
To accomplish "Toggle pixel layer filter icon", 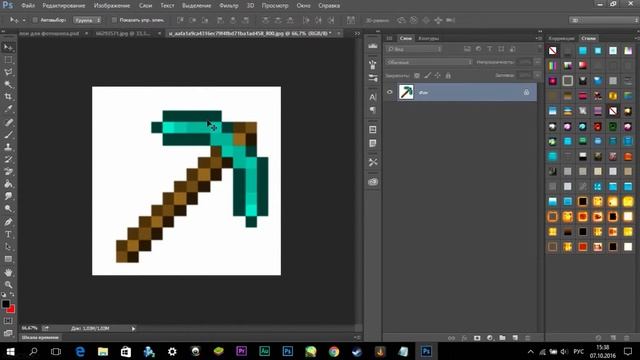I will 467,49.
